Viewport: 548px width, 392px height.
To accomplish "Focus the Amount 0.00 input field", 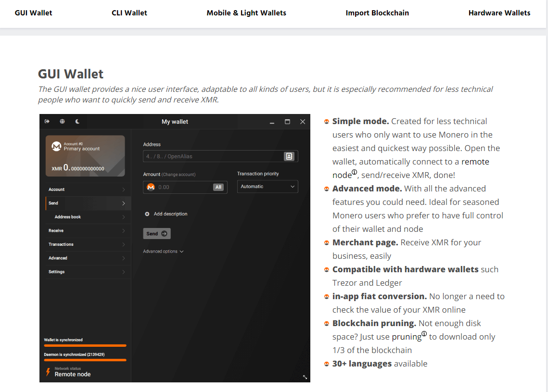I will [x=185, y=187].
